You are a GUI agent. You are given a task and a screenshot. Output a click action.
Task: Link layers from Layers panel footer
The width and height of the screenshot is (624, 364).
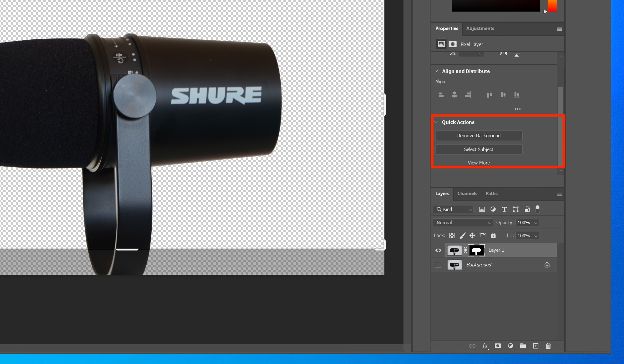[472, 346]
